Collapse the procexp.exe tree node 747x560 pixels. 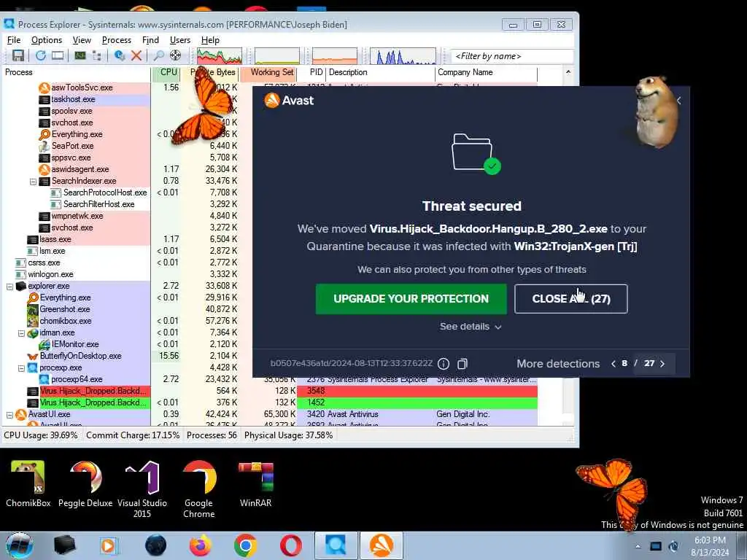click(x=21, y=368)
